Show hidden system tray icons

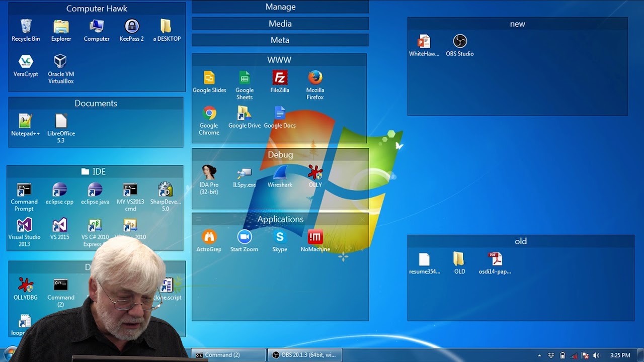[540, 355]
